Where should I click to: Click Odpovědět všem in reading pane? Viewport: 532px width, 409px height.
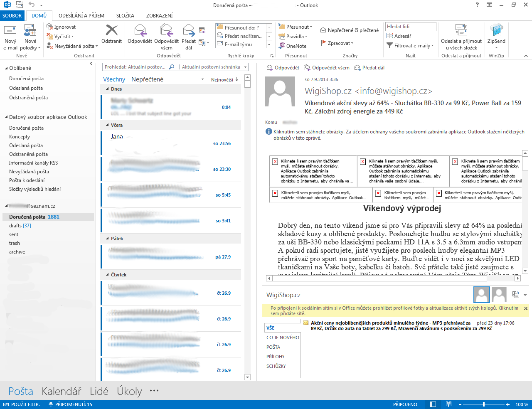pos(327,68)
